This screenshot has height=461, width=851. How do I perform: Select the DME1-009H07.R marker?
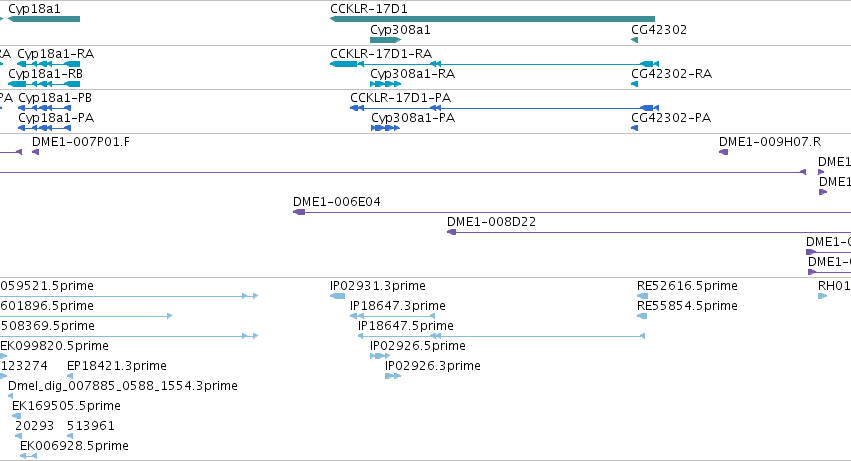click(x=723, y=152)
